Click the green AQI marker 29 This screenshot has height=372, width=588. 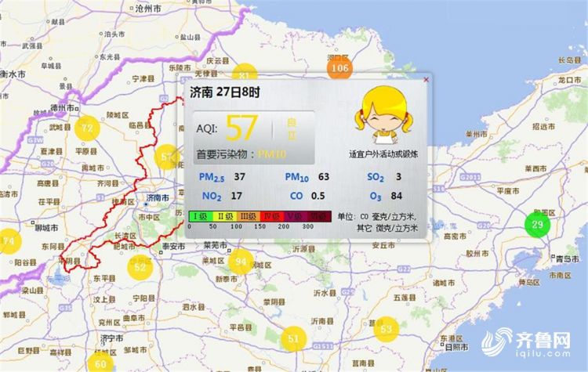537,225
